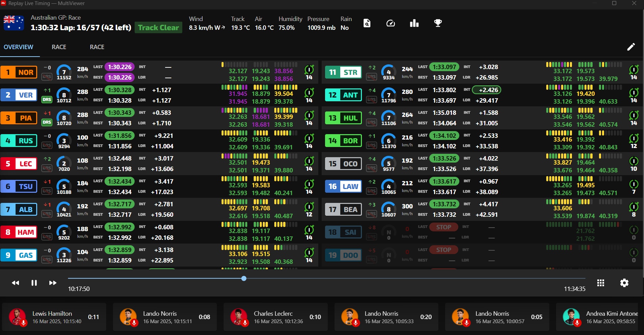Screen dimensions: 644x335
Task: Select the STR driver tag
Action: 344,72
